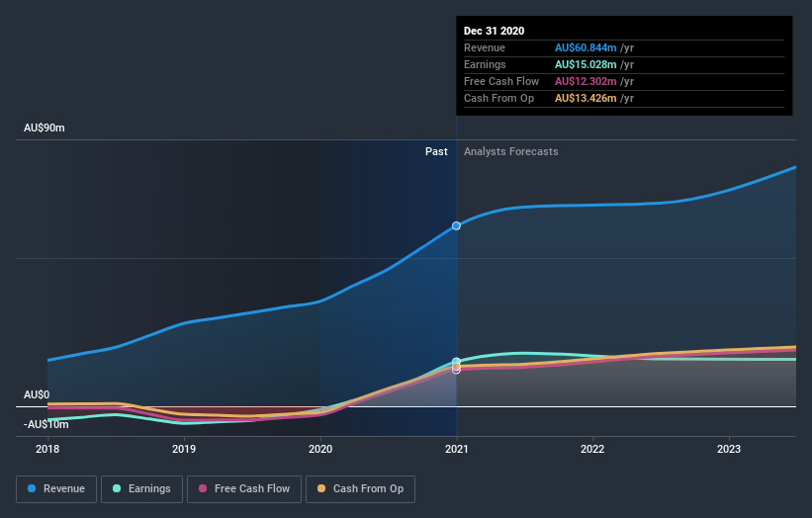Image resolution: width=812 pixels, height=518 pixels.
Task: Click the teal Earnings data point at 2021
Action: [456, 361]
